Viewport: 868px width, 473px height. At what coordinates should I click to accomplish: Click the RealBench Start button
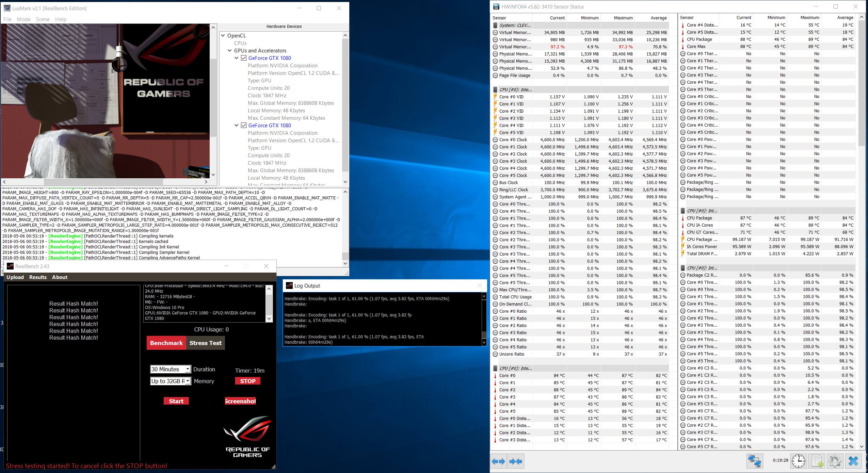pos(176,401)
